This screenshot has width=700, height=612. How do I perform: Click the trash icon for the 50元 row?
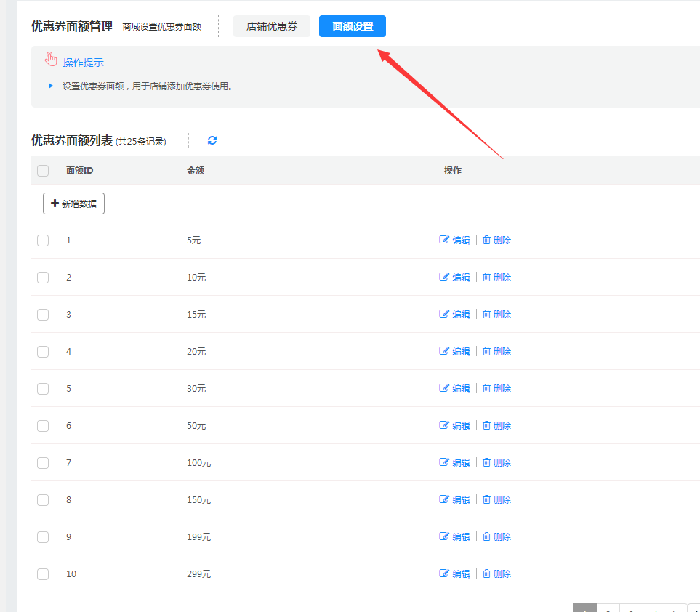[487, 425]
